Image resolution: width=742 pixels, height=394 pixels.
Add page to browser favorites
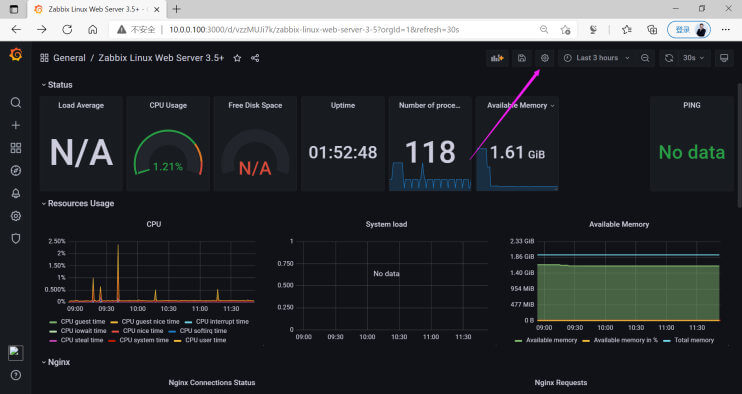coord(565,29)
